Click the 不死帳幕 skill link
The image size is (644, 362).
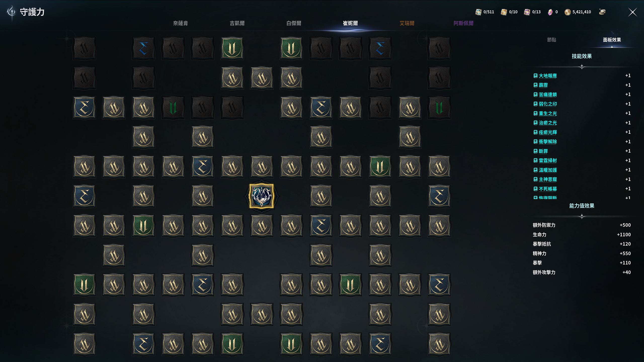(x=548, y=189)
